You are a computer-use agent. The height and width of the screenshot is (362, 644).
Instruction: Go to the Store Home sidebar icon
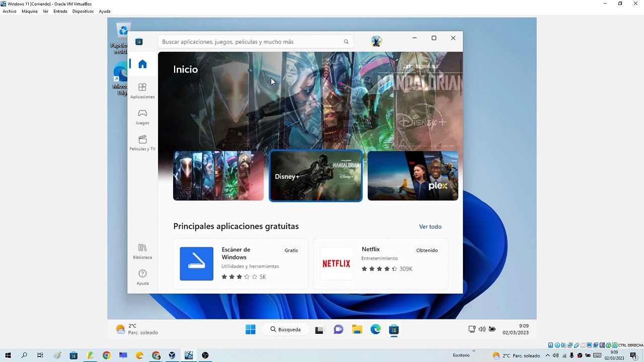142,64
